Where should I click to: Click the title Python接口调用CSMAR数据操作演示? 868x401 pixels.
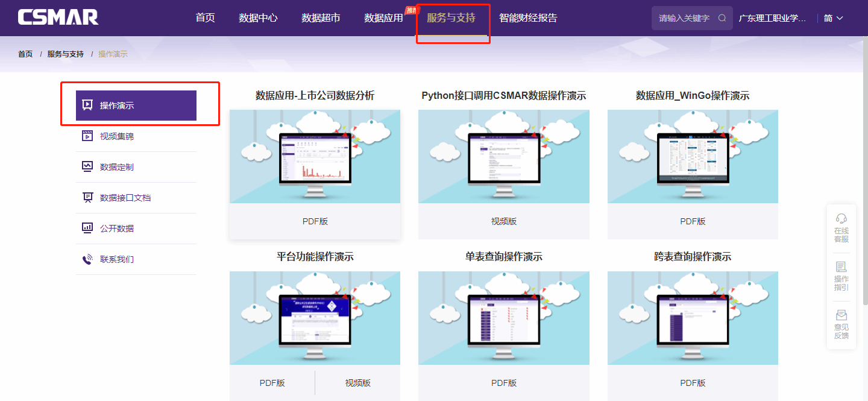(504, 95)
